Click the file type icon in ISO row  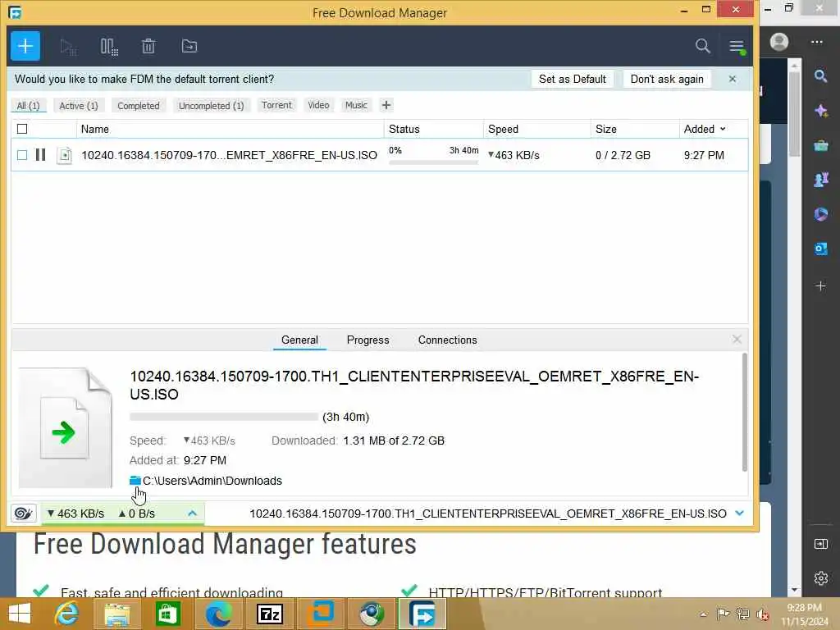[x=64, y=155]
